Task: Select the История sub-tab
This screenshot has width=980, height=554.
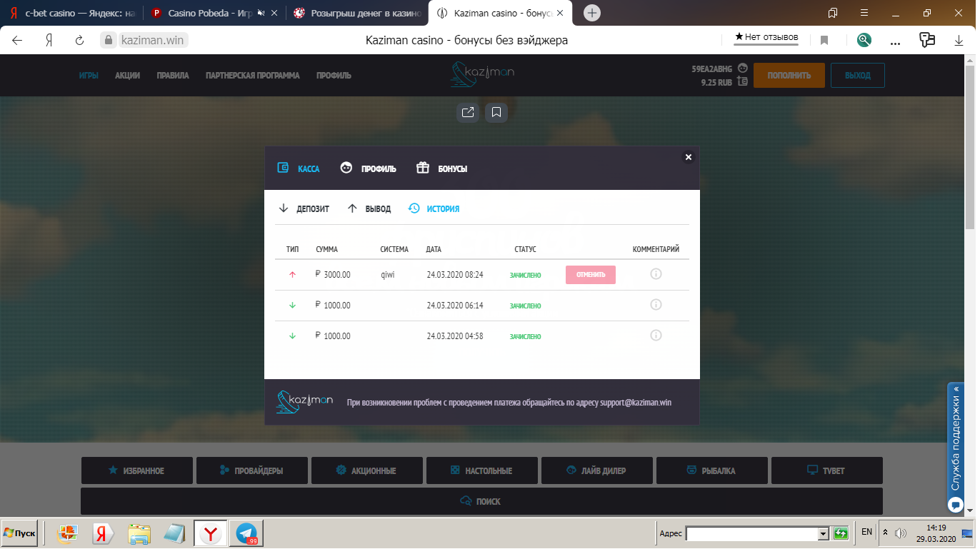Action: [434, 209]
